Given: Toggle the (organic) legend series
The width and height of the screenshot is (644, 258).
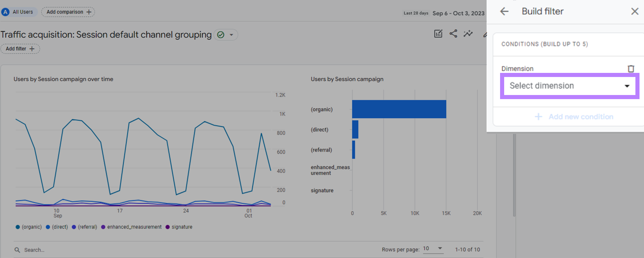Looking at the screenshot, I should point(29,227).
